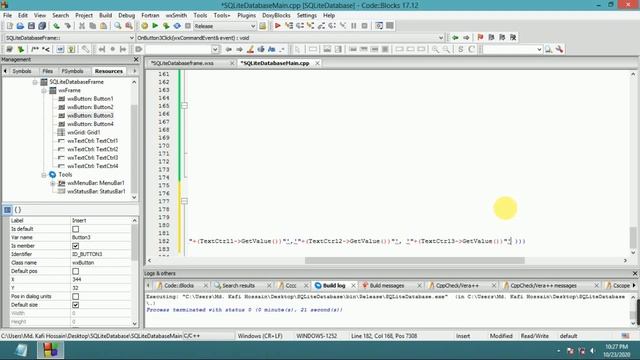Start debugger with red arrow icon
Viewport: 640px width, 360px height.
tap(278, 26)
